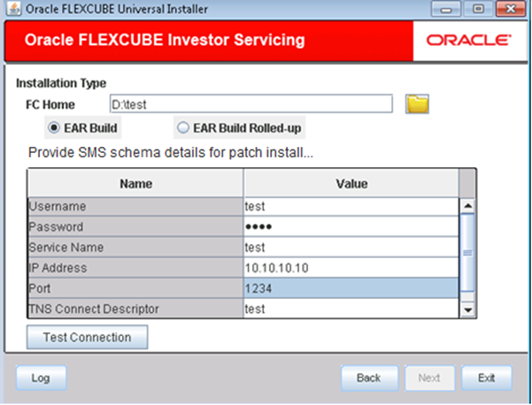Click the Username row label
The height and width of the screenshot is (405, 532).
(135, 206)
